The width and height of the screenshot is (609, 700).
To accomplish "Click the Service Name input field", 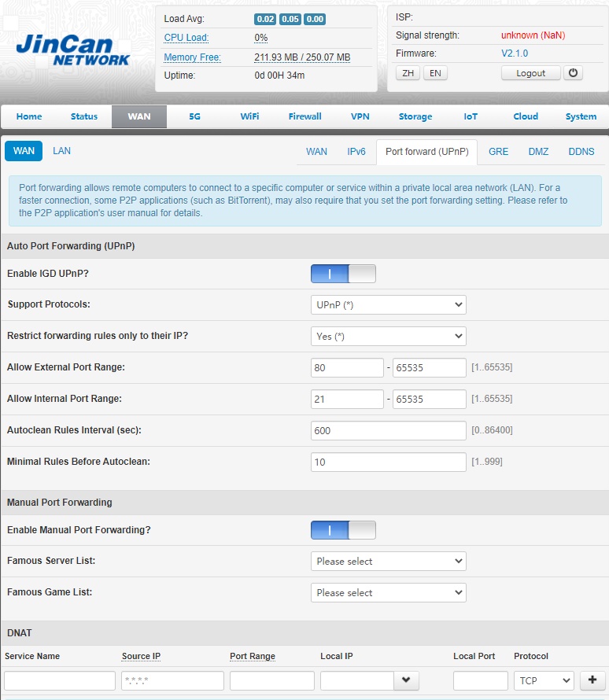I will tap(60, 680).
